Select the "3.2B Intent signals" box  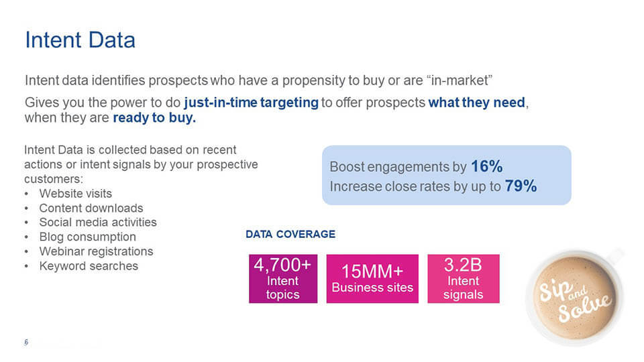point(463,278)
